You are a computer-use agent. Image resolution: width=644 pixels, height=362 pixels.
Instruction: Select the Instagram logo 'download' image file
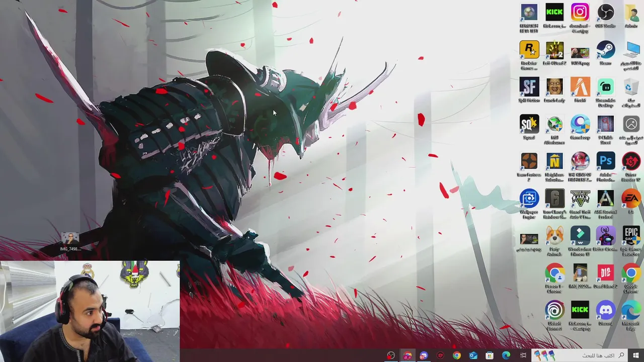point(580,18)
